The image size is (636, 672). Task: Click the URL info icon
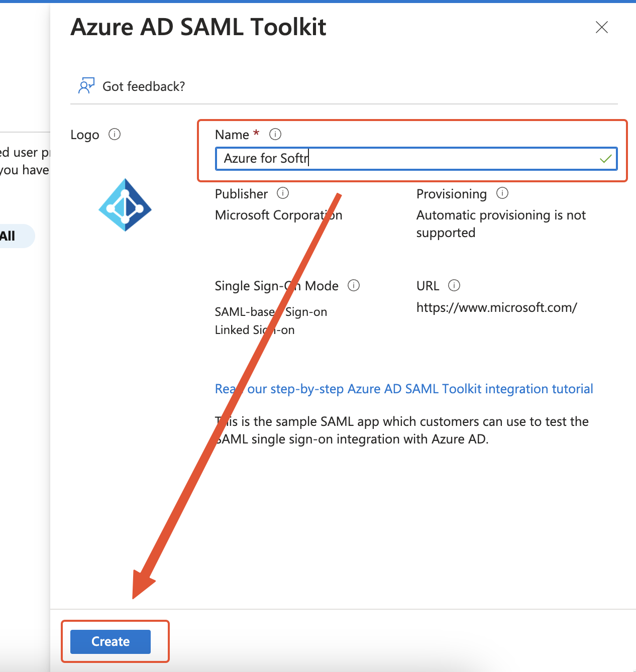pos(454,285)
